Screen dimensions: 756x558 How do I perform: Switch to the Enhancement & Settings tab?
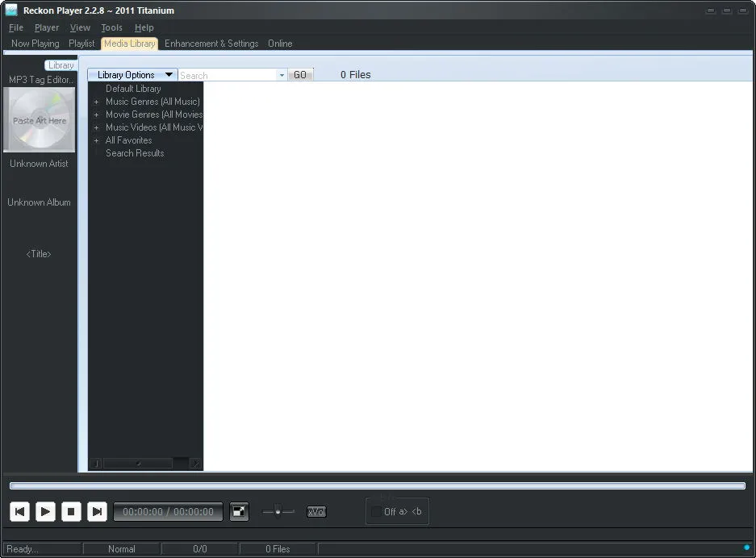[211, 44]
